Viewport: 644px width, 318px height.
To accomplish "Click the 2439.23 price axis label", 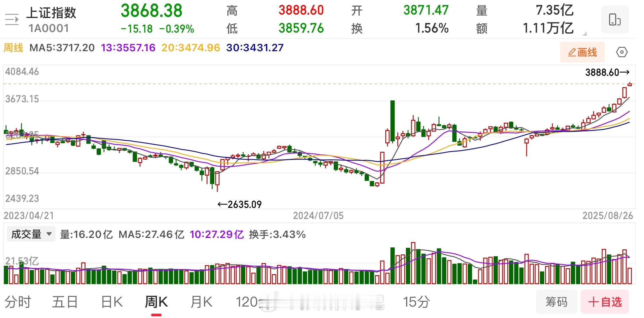I will [x=22, y=198].
